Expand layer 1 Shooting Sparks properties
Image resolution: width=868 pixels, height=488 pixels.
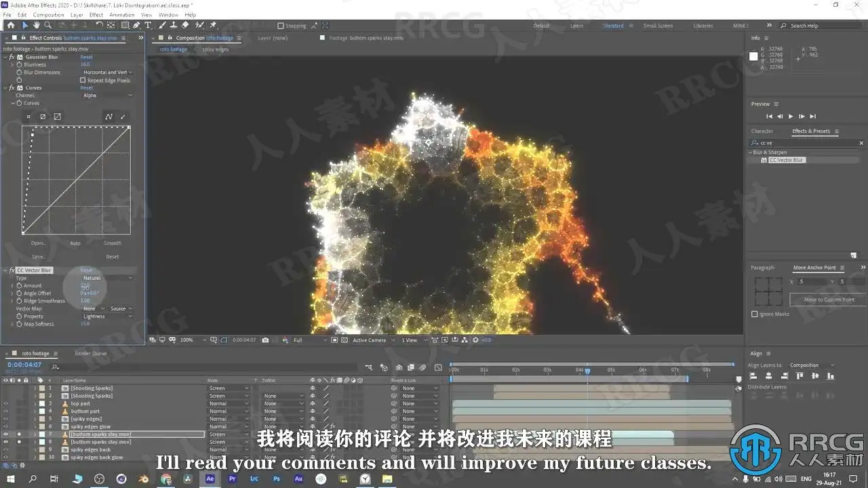pos(35,388)
